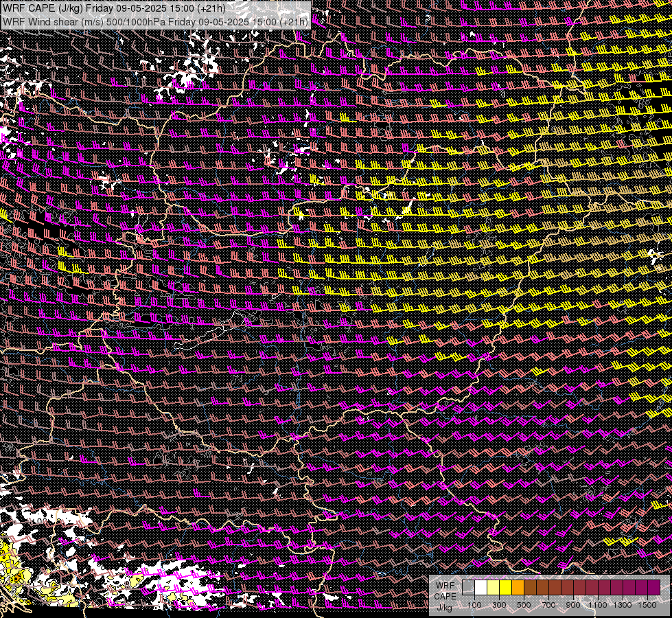Click the 1300 label in CAPE legend
672x618 pixels.
(623, 605)
